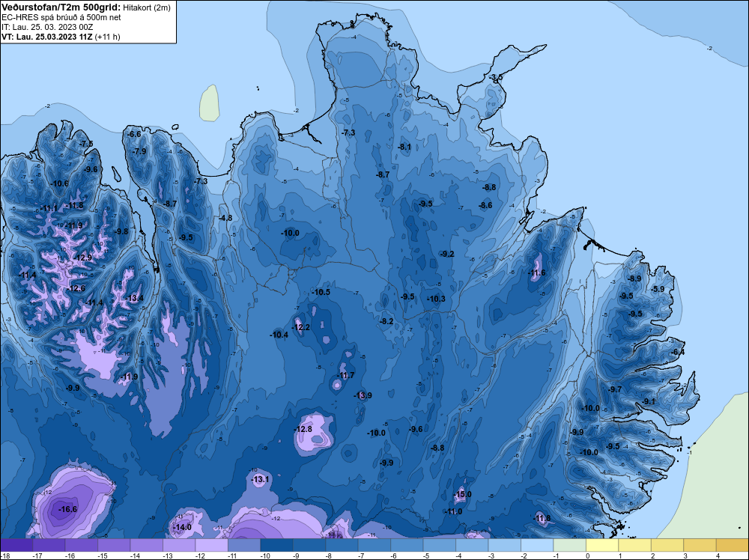Select the -11.6 temperature value

(536, 273)
